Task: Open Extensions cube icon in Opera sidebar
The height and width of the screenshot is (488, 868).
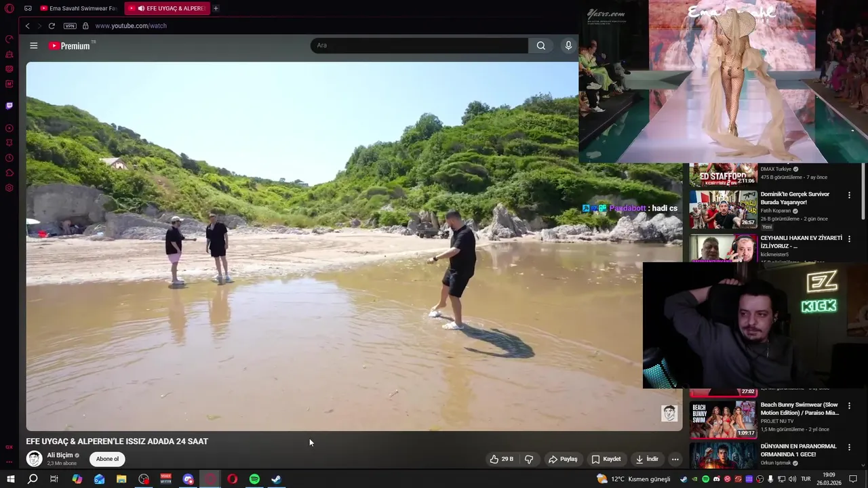Action: [x=9, y=173]
